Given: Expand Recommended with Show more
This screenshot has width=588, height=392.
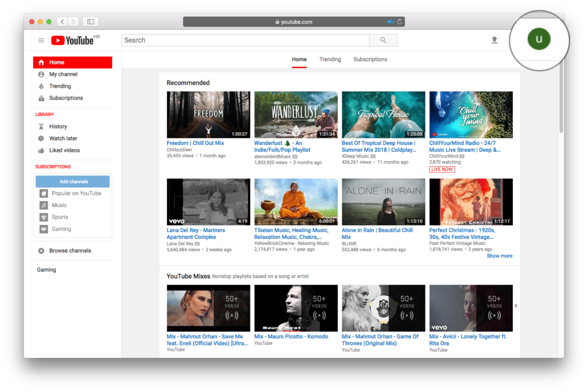Looking at the screenshot, I should click(500, 256).
